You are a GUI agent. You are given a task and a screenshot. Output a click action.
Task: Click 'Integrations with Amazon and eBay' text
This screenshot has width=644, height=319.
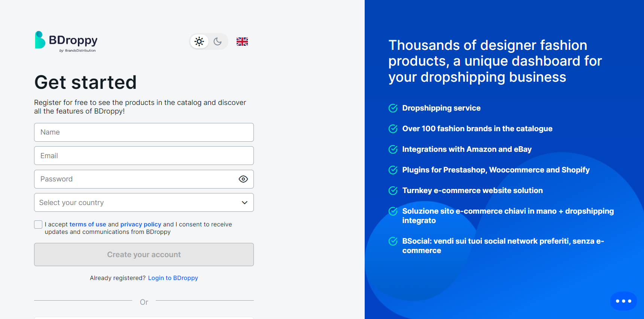(467, 149)
